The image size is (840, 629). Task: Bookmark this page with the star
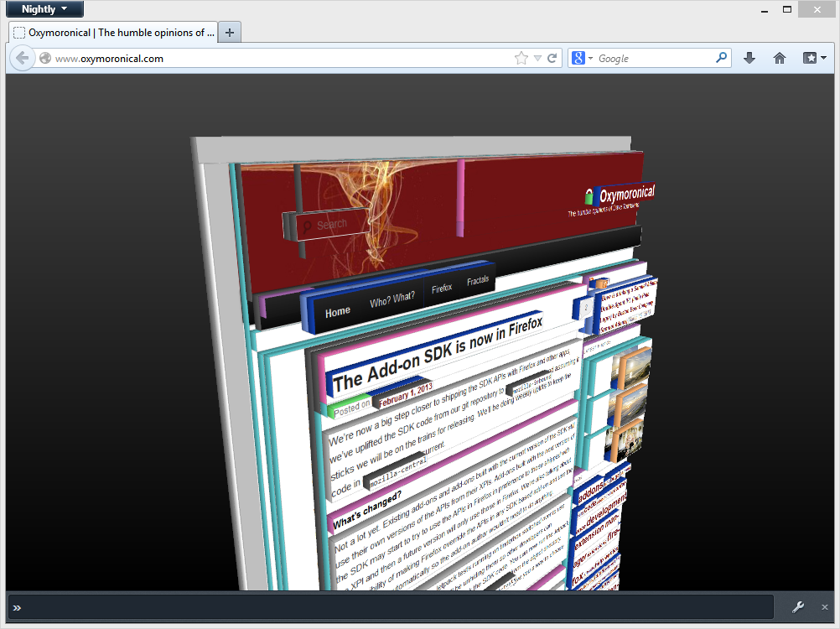(x=521, y=58)
